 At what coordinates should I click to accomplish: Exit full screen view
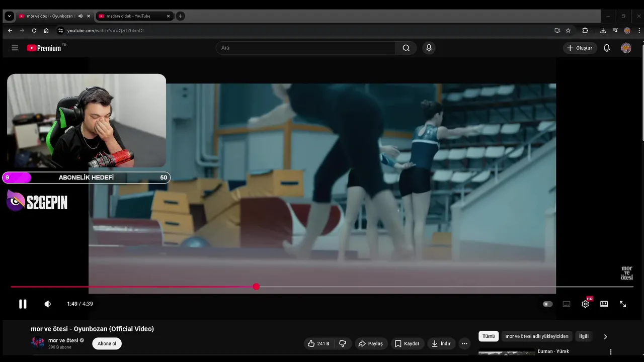(623, 304)
